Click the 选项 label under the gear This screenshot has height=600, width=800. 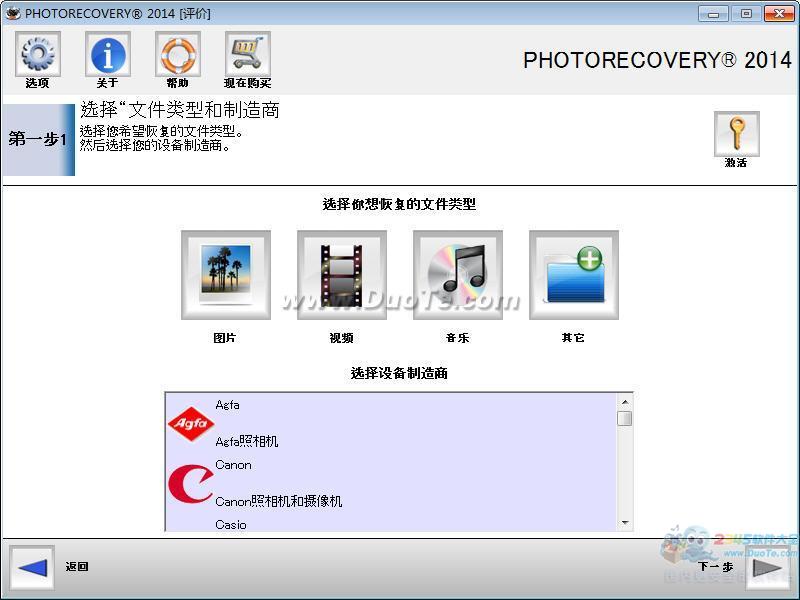[x=37, y=83]
